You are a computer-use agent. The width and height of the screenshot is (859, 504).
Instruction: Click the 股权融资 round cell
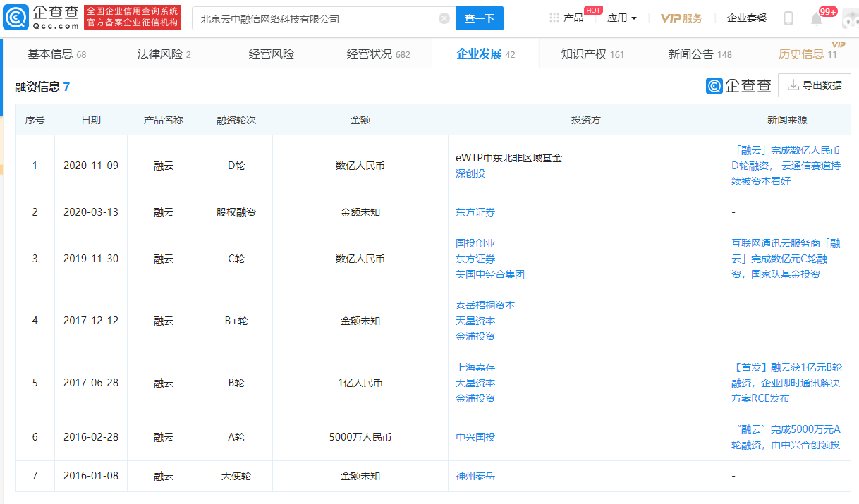(x=236, y=212)
